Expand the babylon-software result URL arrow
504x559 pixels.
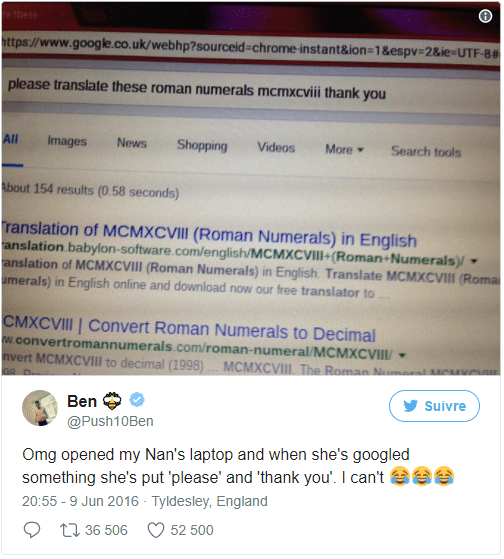(x=474, y=261)
